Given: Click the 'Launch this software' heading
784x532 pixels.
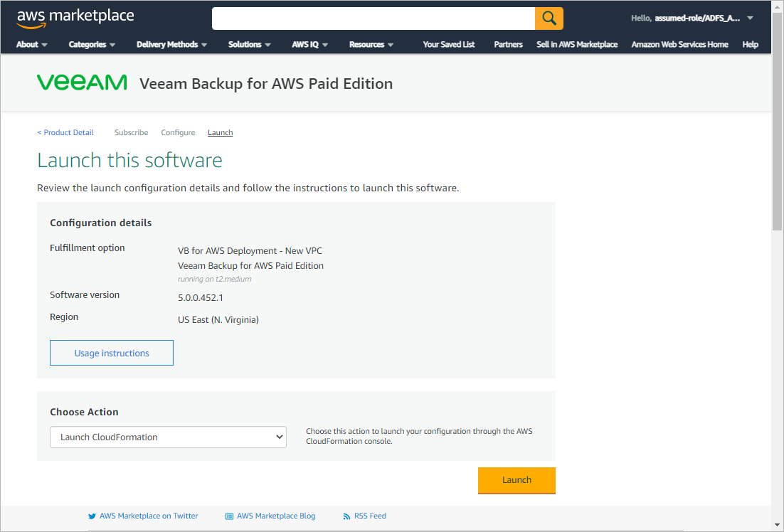Looking at the screenshot, I should point(130,161).
